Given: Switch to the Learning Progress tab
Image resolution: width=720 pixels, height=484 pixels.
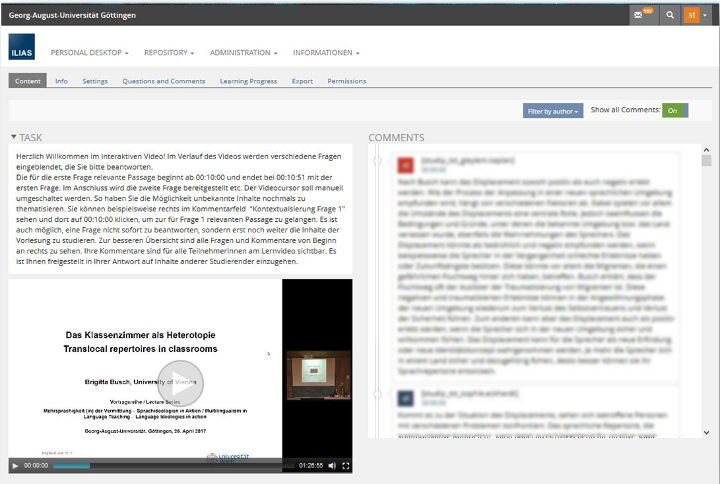Looking at the screenshot, I should [248, 81].
